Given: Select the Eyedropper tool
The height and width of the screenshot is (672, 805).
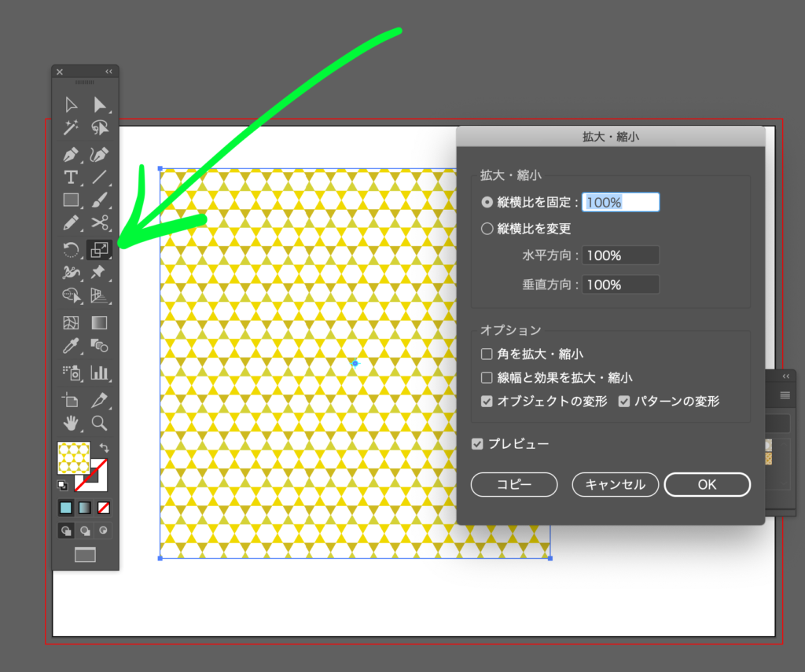Looking at the screenshot, I should pyautogui.click(x=71, y=346).
